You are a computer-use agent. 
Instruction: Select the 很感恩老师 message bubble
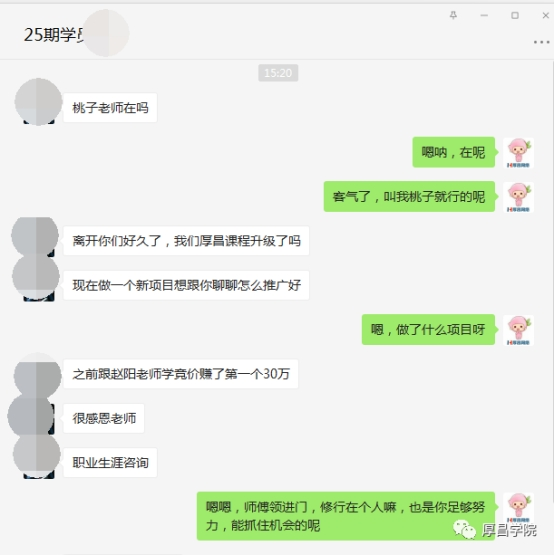click(x=104, y=418)
